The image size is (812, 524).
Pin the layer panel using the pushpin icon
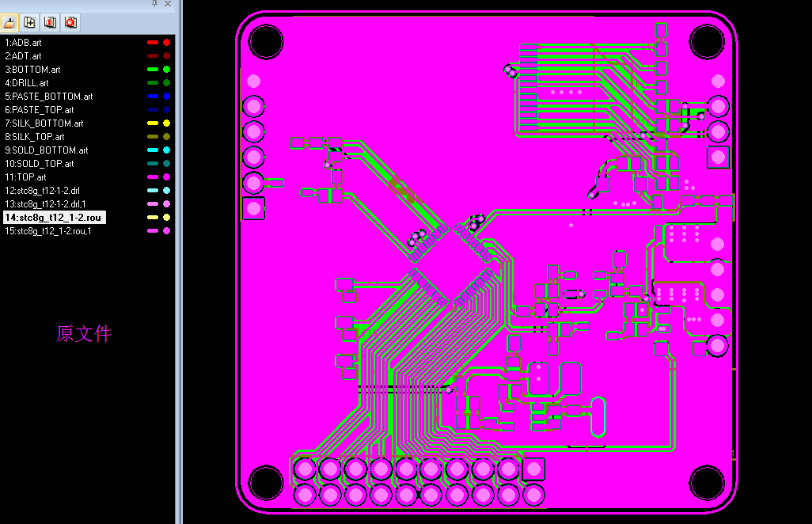coord(154,4)
